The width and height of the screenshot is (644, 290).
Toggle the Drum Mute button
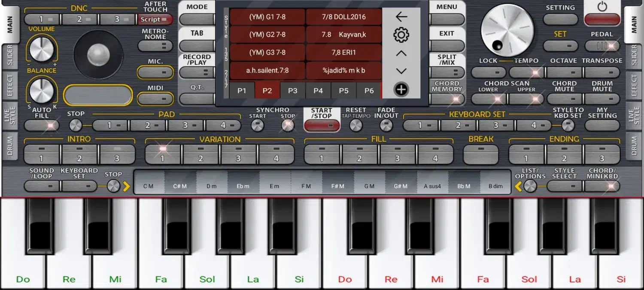click(602, 99)
